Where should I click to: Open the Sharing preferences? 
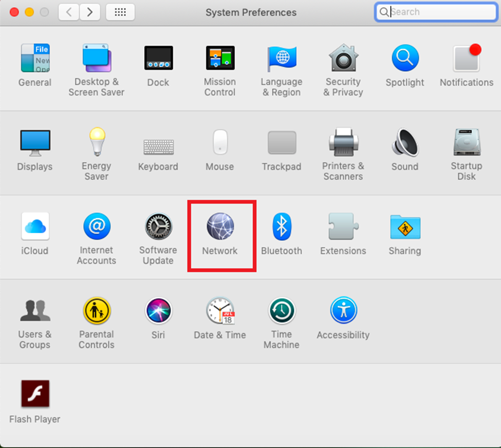point(405,227)
